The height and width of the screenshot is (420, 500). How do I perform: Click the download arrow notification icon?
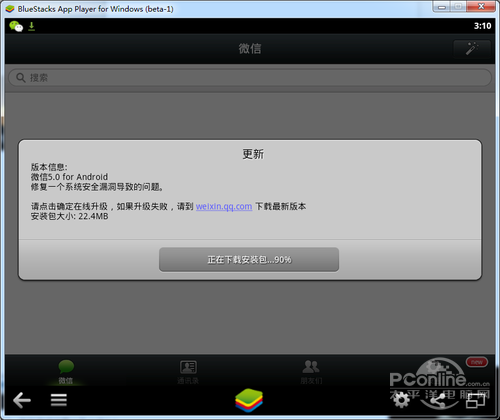tap(31, 26)
